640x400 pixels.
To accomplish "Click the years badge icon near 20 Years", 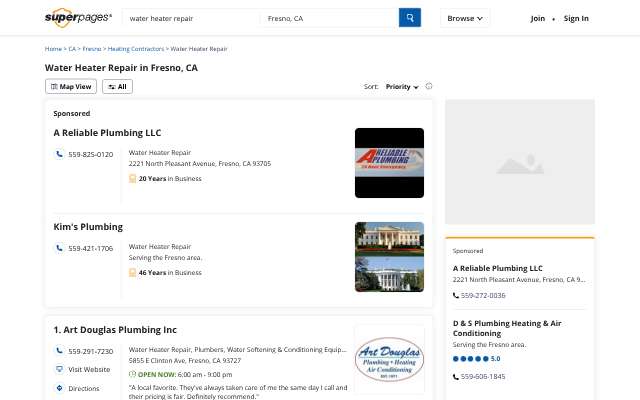I will coord(132,178).
